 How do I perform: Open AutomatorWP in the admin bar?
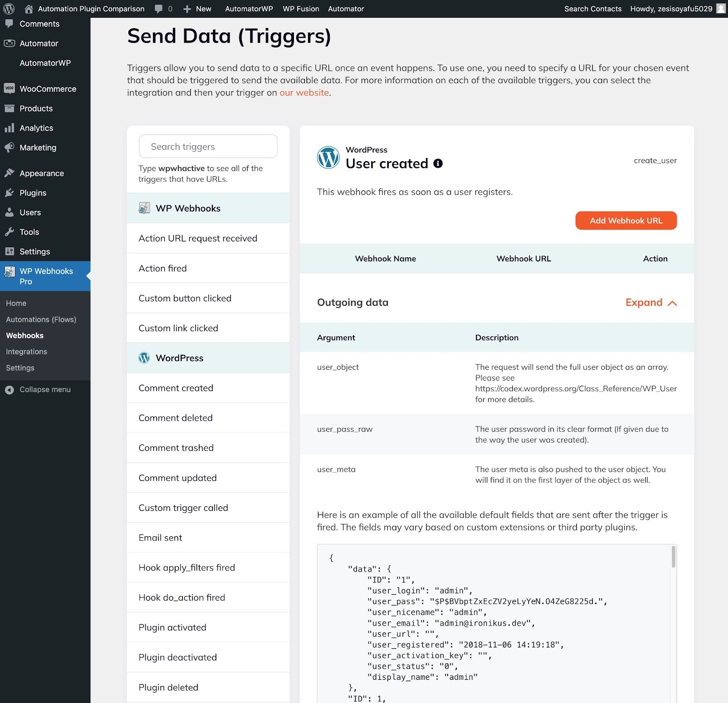pyautogui.click(x=249, y=9)
